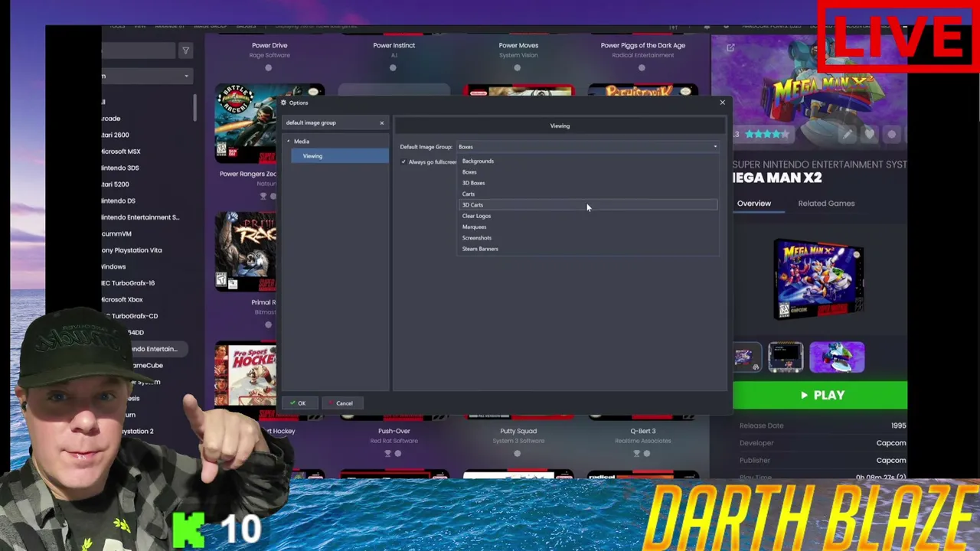Select Steam Banners option
The height and width of the screenshot is (551, 980).
[x=480, y=249]
